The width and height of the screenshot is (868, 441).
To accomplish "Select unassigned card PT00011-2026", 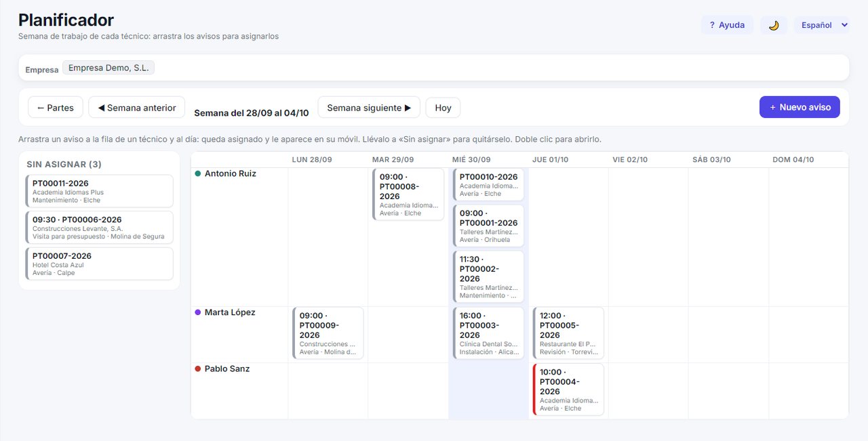I will 100,191.
